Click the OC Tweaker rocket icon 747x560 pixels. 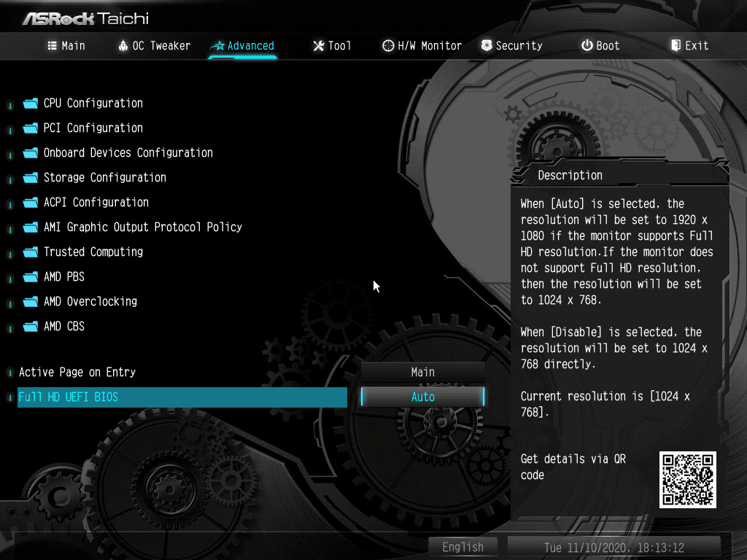coord(123,46)
